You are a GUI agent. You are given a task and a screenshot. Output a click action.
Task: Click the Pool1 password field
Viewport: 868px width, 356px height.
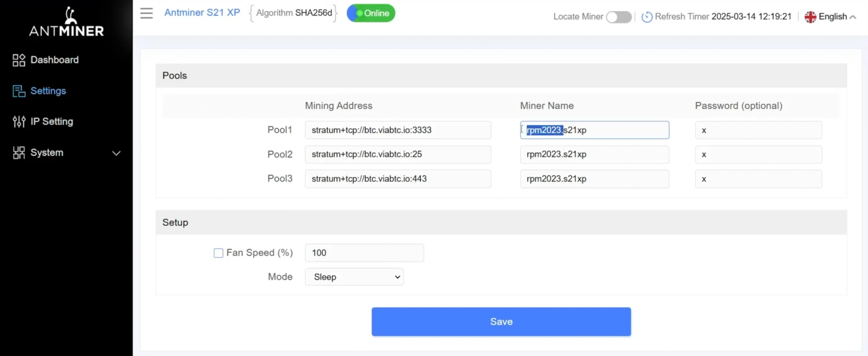click(758, 130)
